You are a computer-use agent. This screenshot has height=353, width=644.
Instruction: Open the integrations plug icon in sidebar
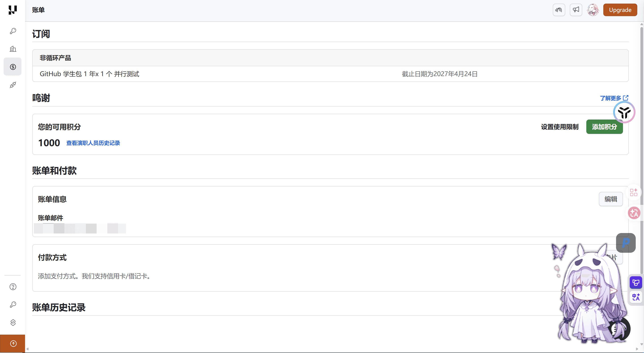13,85
